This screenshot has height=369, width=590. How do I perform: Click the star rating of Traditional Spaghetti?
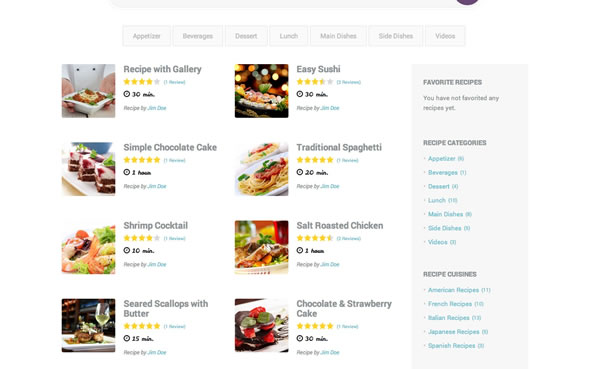tap(315, 160)
